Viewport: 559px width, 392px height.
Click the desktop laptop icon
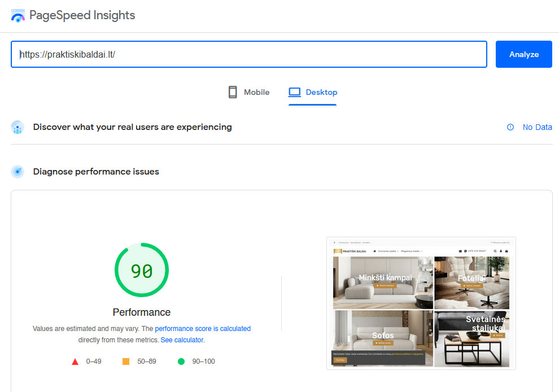click(295, 92)
